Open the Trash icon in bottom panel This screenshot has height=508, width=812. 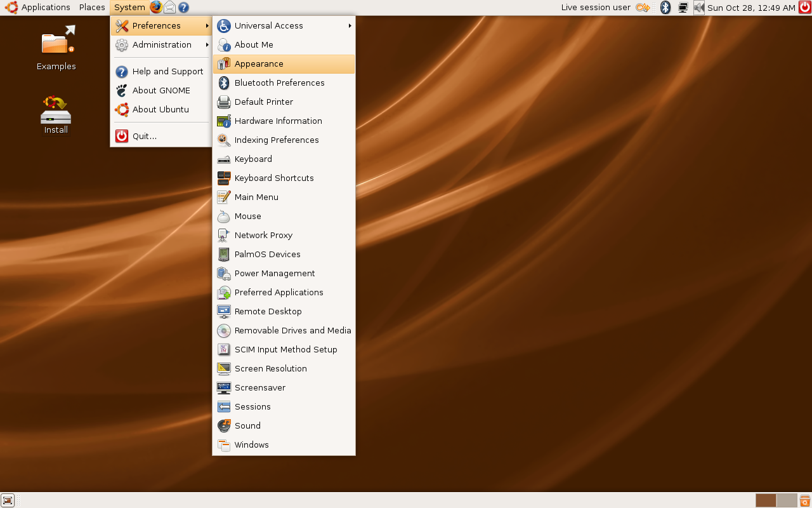pyautogui.click(x=805, y=500)
